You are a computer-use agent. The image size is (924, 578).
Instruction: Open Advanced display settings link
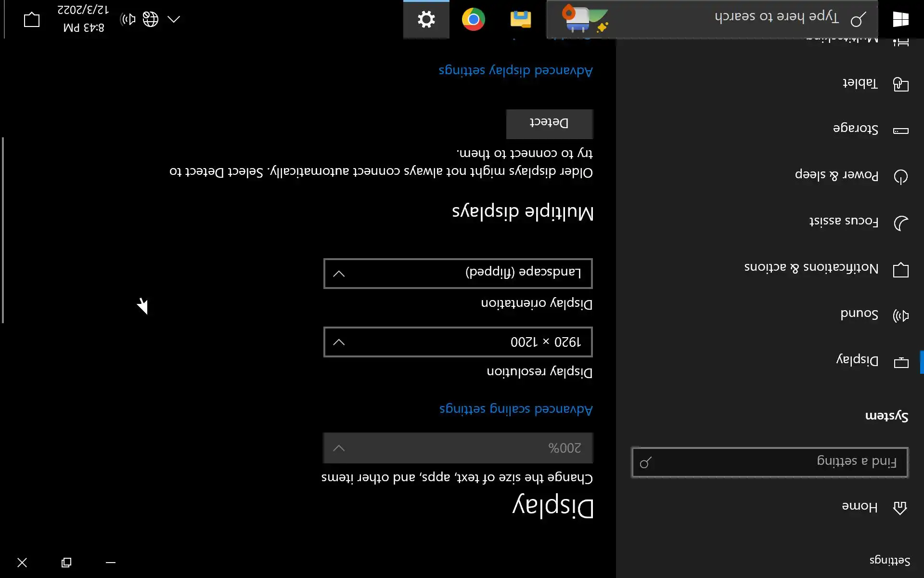515,71
